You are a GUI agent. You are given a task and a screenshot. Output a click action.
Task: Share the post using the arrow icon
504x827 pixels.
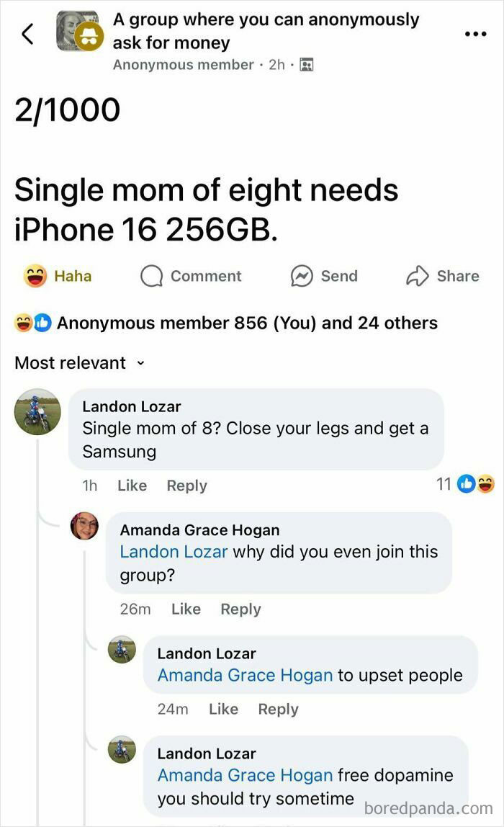tap(442, 276)
